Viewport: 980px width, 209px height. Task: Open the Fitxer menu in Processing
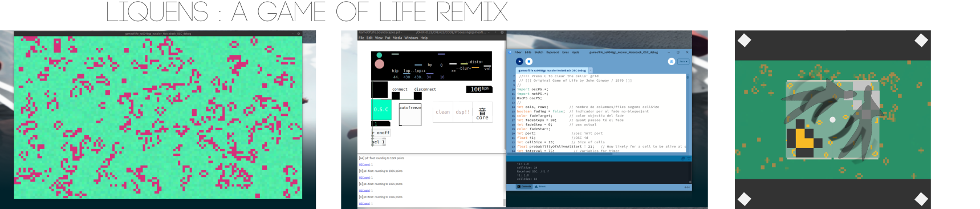point(518,52)
